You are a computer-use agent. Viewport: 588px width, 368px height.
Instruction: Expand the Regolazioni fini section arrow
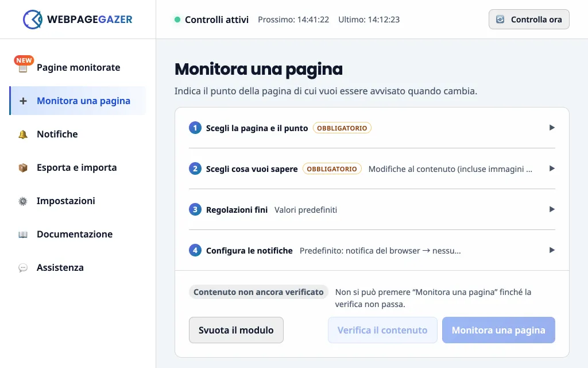pyautogui.click(x=552, y=209)
